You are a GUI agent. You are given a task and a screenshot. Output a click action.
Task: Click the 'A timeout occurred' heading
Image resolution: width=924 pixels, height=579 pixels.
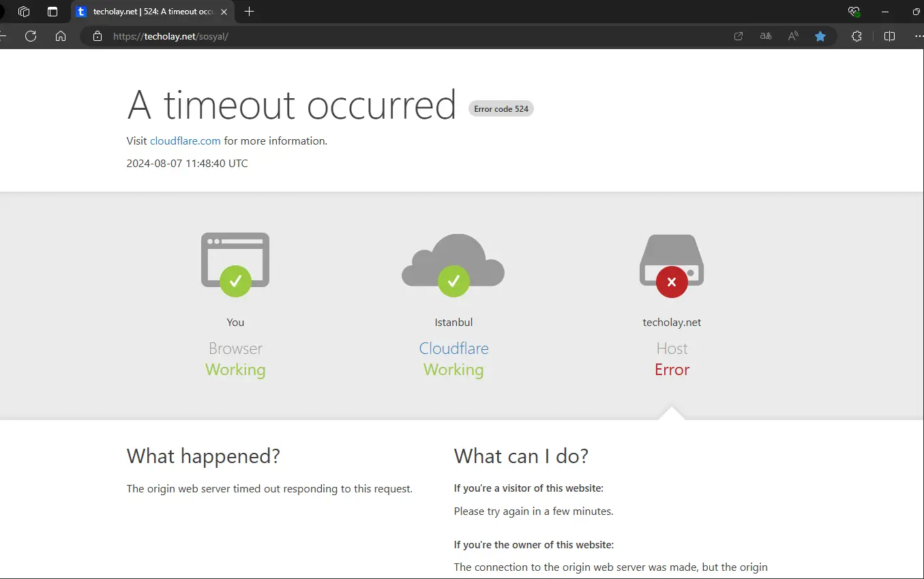coord(292,105)
